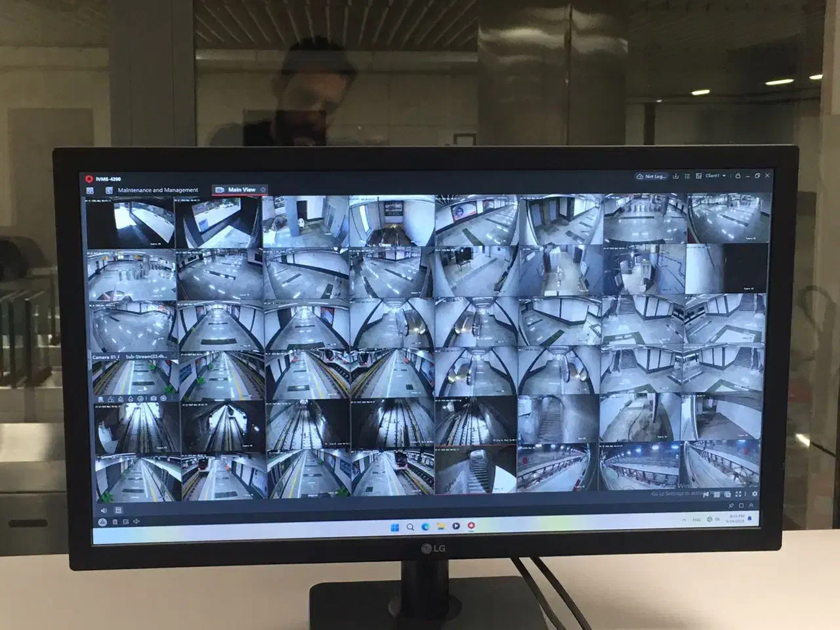Toggle audio mute icon in bottom status bar
This screenshot has height=630, width=840.
(x=136, y=522)
